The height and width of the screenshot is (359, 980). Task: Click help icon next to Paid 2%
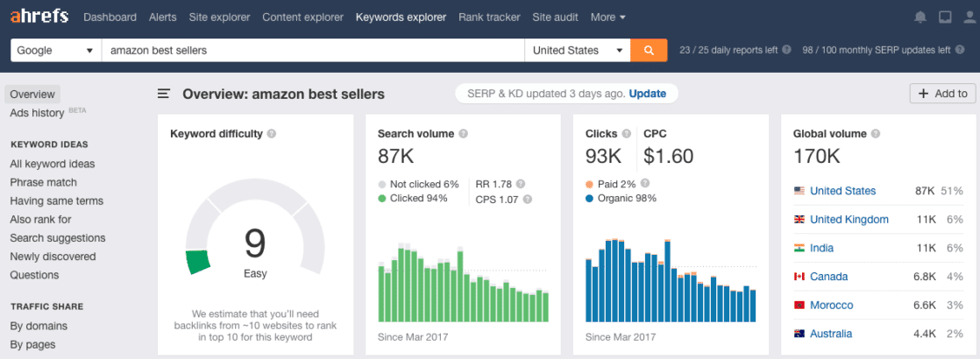click(645, 183)
